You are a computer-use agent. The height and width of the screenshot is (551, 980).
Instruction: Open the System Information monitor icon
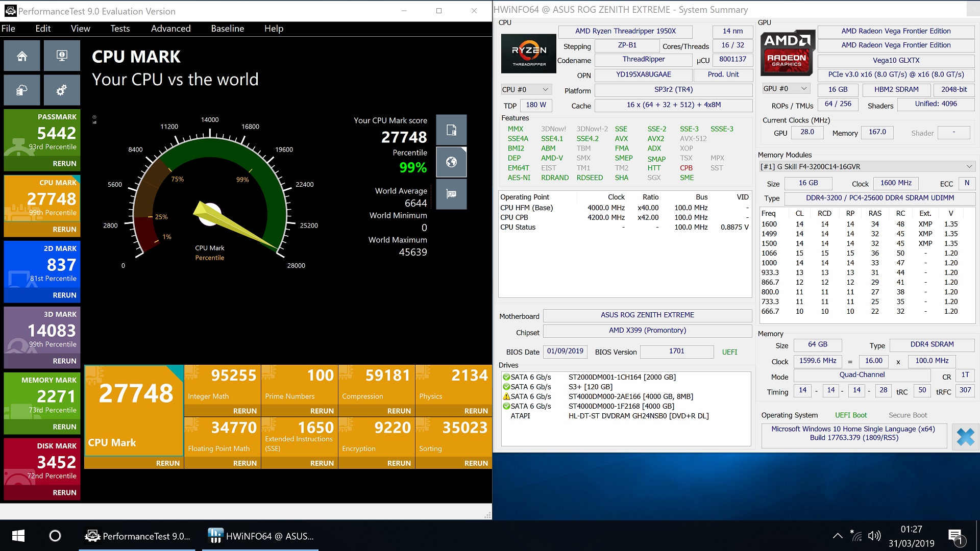[62, 56]
